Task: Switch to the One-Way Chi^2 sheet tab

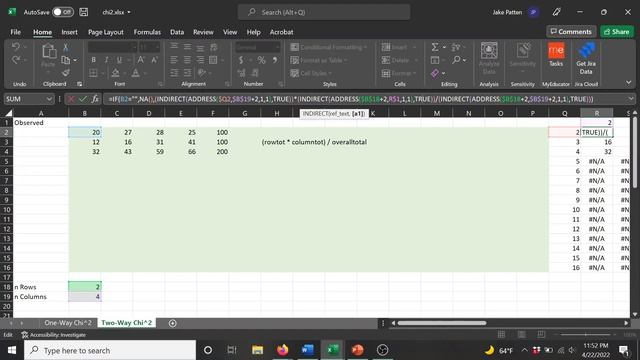Action: click(68, 323)
